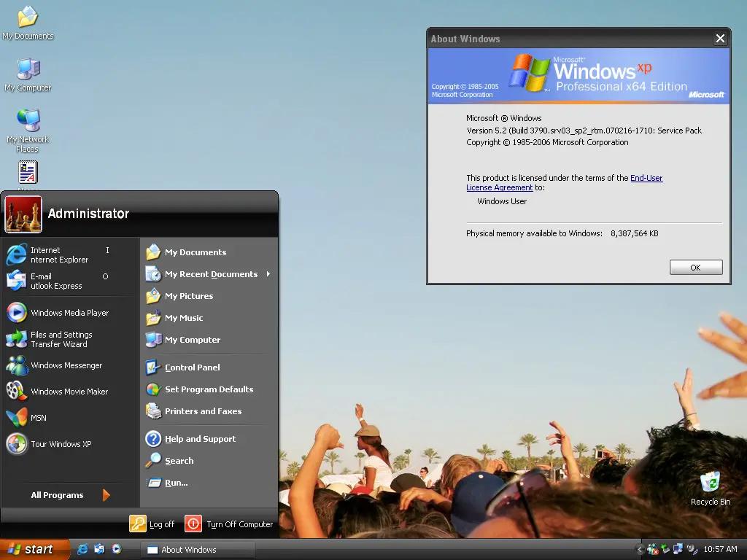Open My Network Places desktop icon
Screen dimensions: 747x560
tap(28, 130)
